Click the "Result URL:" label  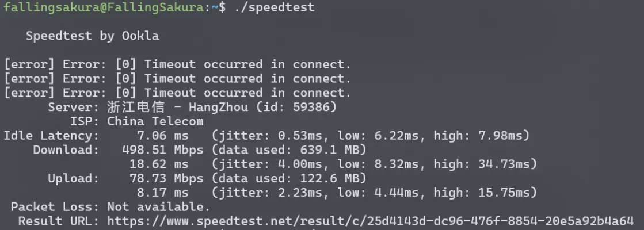click(x=59, y=221)
